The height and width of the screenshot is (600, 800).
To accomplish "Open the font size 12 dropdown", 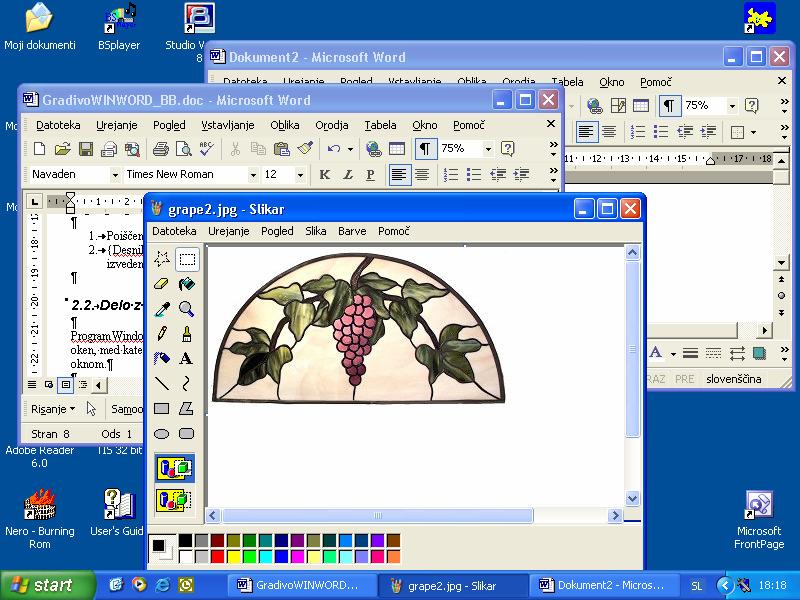I will (300, 175).
